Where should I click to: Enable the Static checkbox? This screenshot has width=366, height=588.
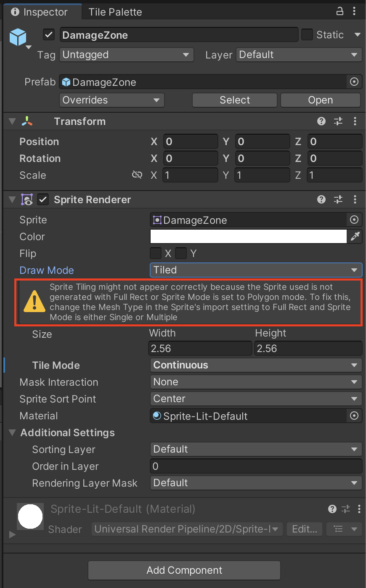[307, 35]
